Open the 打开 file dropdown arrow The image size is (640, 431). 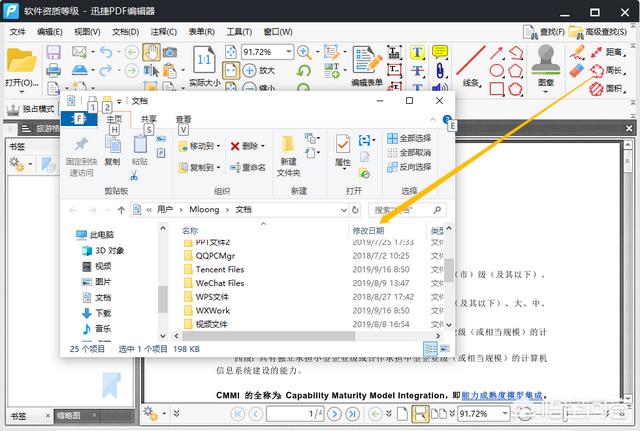(34, 82)
